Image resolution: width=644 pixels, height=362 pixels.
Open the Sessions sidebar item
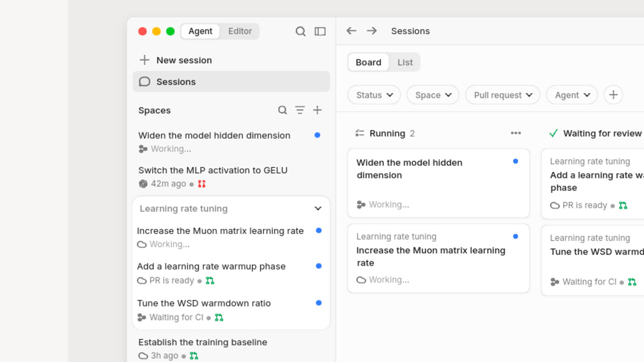231,82
